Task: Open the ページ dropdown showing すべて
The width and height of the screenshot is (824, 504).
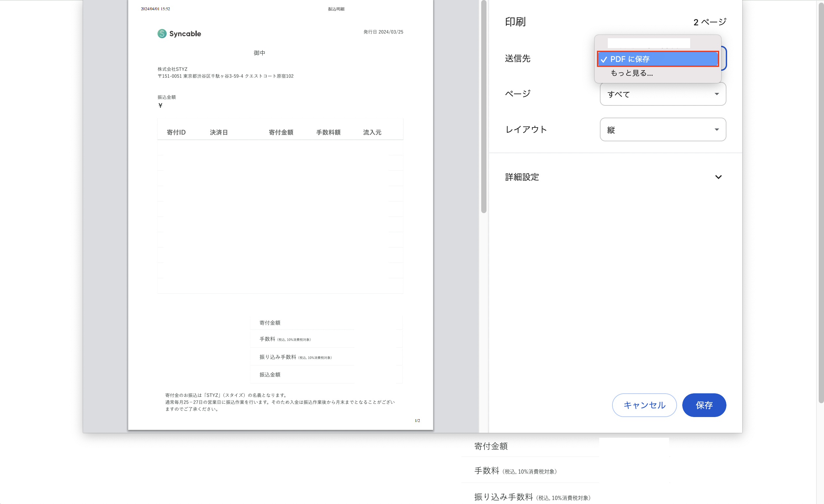Action: 663,94
